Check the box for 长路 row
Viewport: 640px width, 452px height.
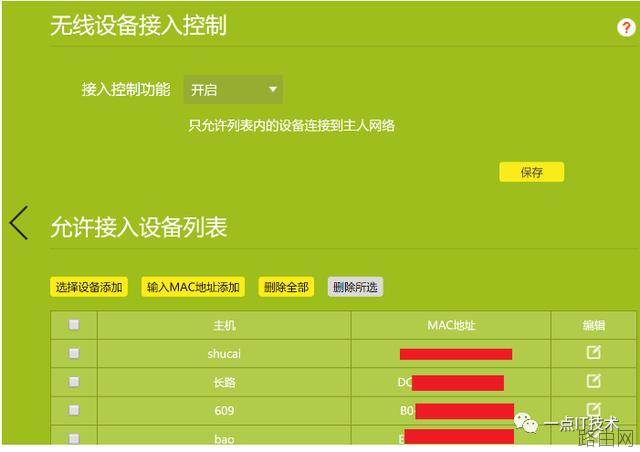tap(74, 382)
